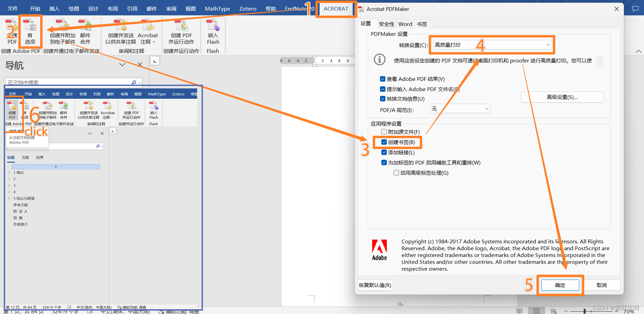Enable 启用高级标签处理(G) checkbox
The height and width of the screenshot is (314, 644).
(396, 173)
